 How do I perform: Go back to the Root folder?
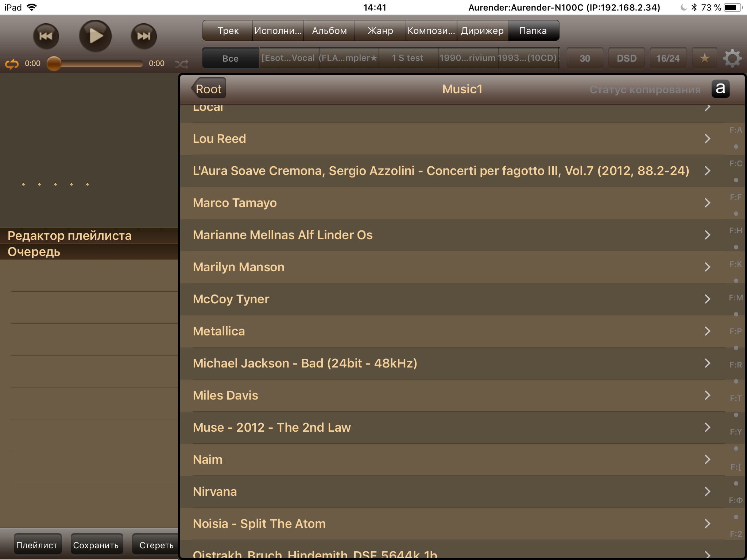209,89
